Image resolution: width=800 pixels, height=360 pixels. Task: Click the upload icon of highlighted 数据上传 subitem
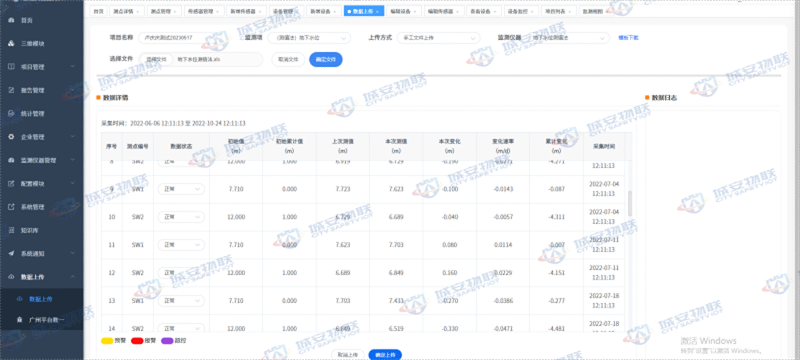19,299
